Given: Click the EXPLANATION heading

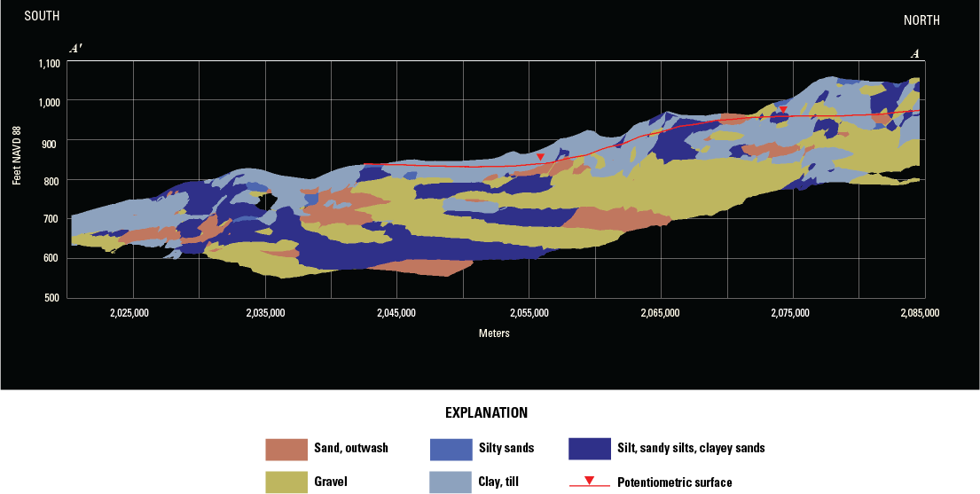Looking at the screenshot, I should tap(486, 413).
